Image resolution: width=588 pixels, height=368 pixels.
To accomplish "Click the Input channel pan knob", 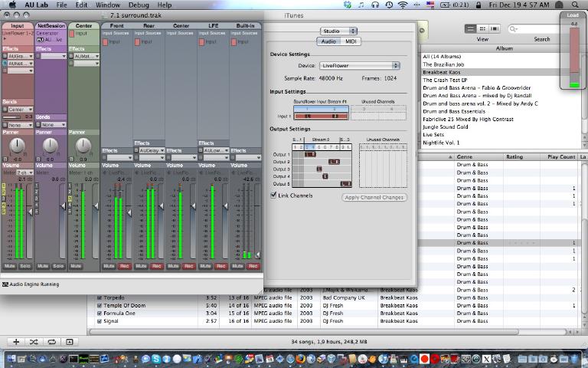I will point(17,146).
